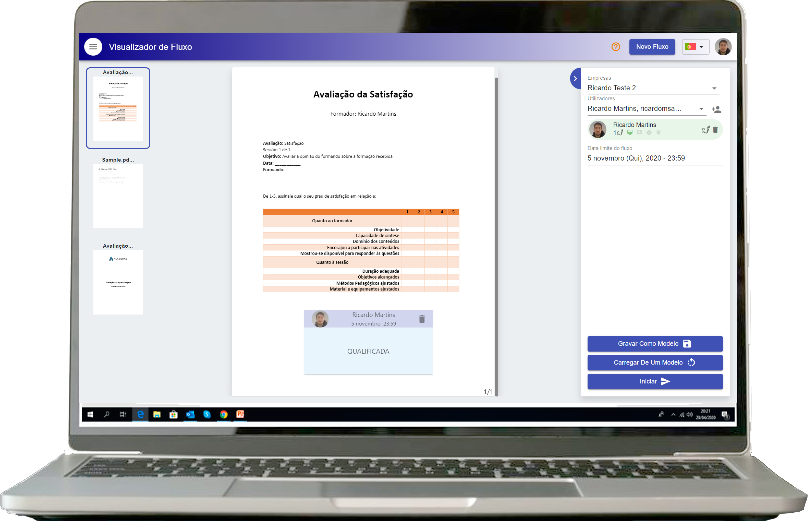Expand the Ricardo Teste 2 company dropdown

(714, 88)
